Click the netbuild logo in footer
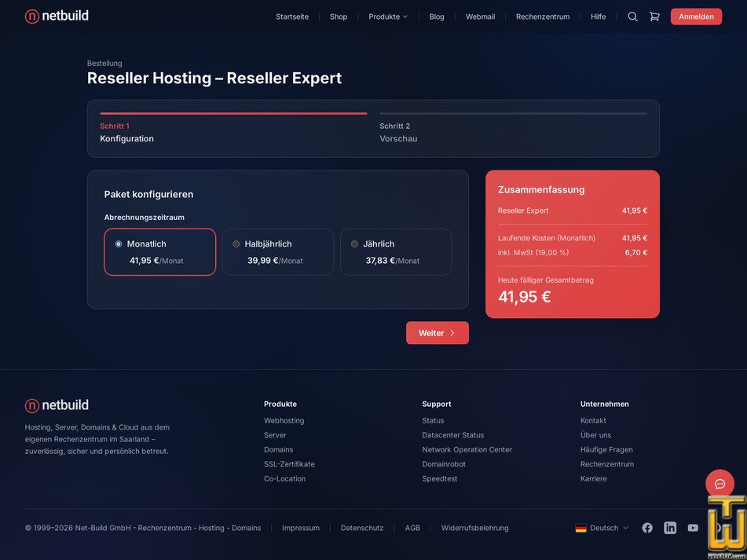Image resolution: width=747 pixels, height=560 pixels. tap(57, 405)
